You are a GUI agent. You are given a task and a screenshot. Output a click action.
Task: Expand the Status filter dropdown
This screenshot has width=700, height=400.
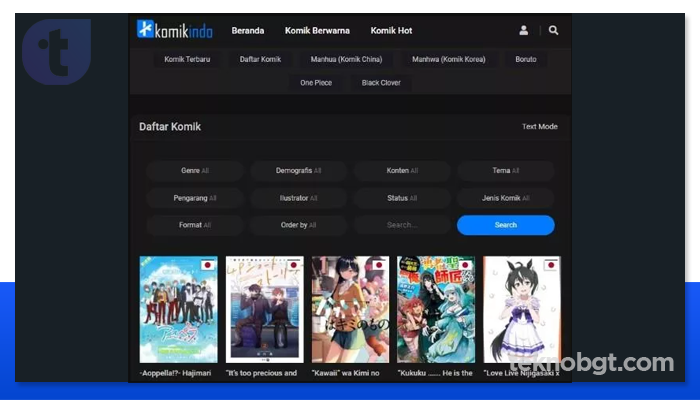[402, 198]
